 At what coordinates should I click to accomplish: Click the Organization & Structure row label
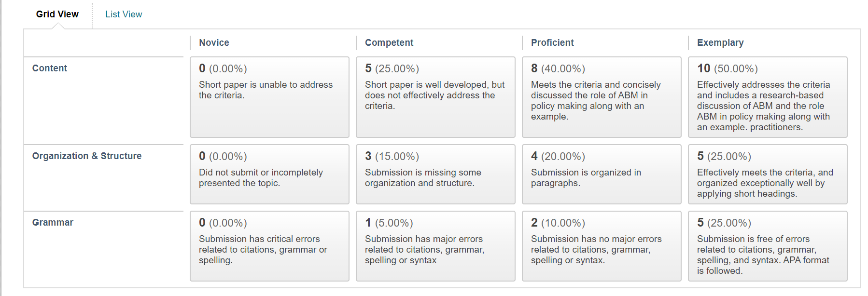point(87,156)
